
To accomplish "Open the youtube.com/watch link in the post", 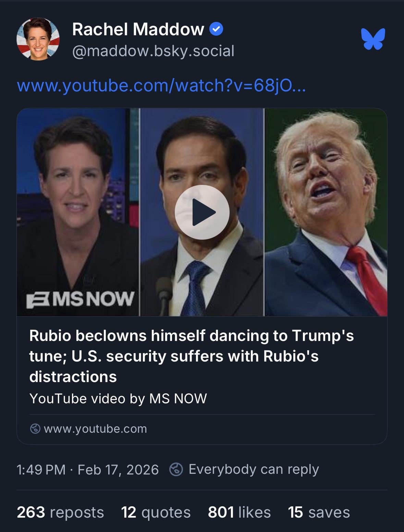I will [x=161, y=85].
